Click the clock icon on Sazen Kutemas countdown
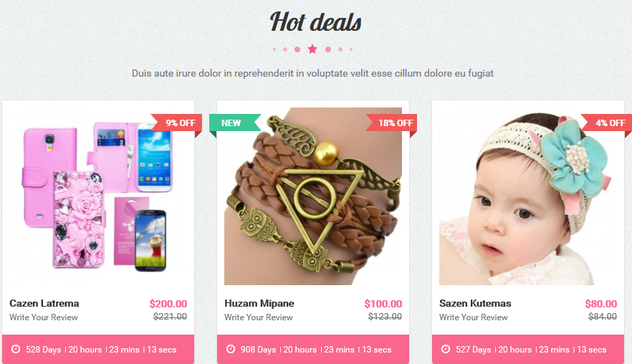Image resolution: width=632 pixels, height=364 pixels. point(446,349)
